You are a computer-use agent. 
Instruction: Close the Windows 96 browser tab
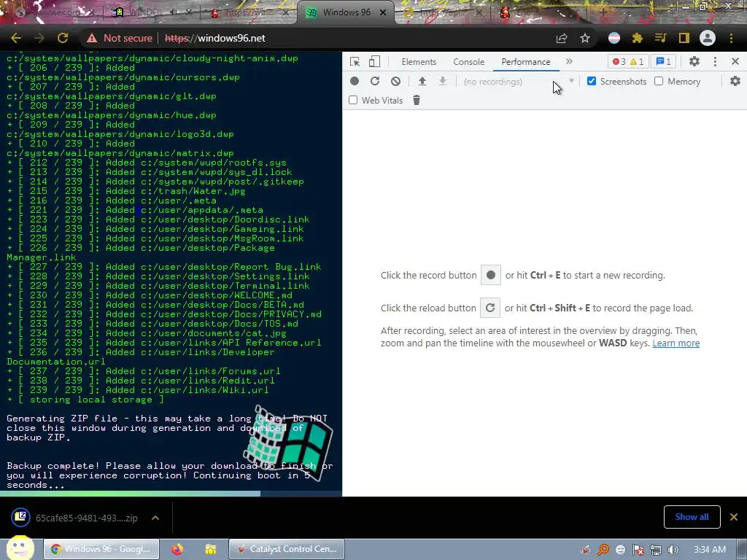click(x=382, y=12)
